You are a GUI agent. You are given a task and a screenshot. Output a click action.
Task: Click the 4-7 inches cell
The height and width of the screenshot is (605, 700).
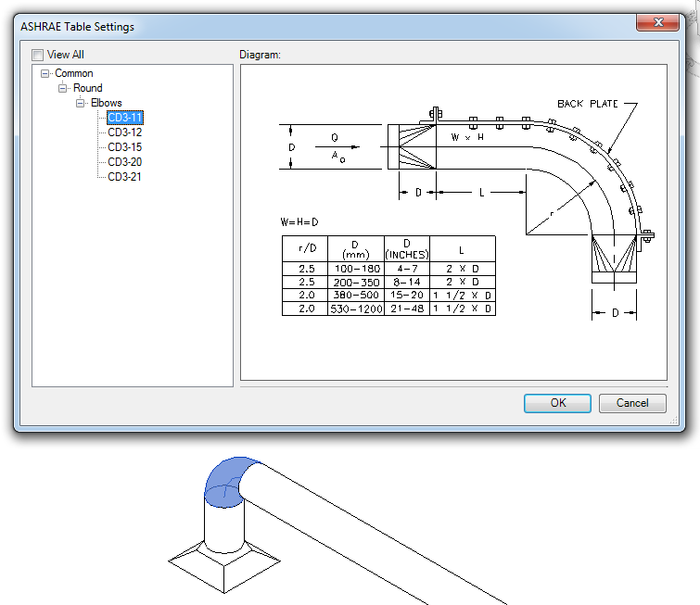pos(407,269)
